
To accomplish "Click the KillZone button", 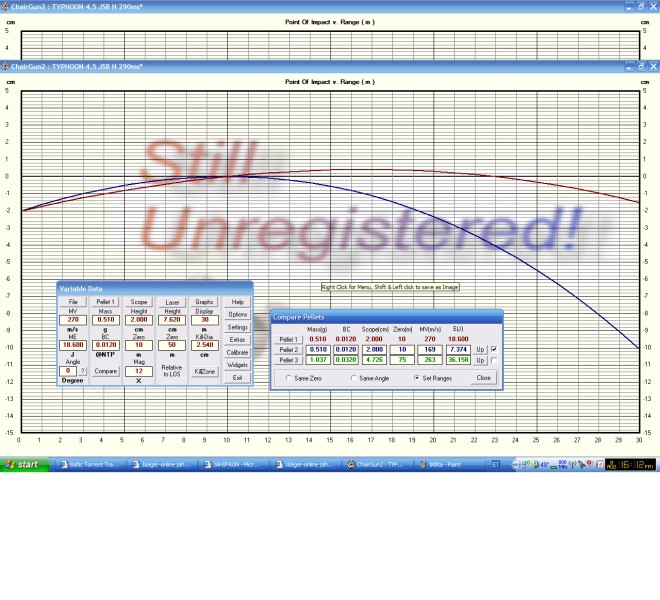I will pos(204,371).
